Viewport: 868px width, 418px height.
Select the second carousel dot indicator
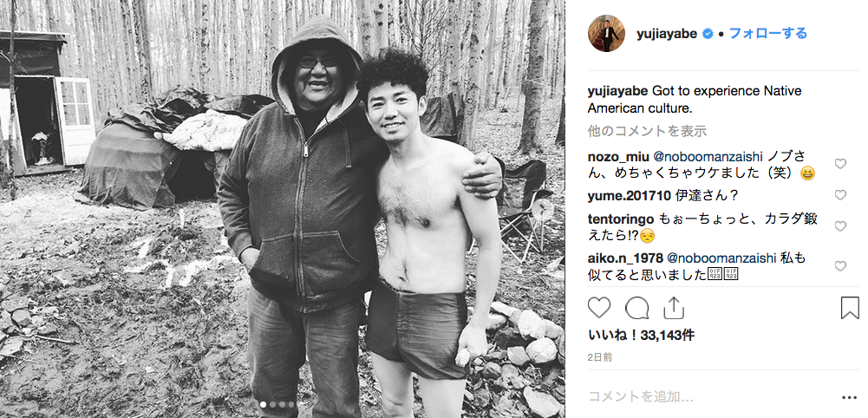(x=271, y=405)
